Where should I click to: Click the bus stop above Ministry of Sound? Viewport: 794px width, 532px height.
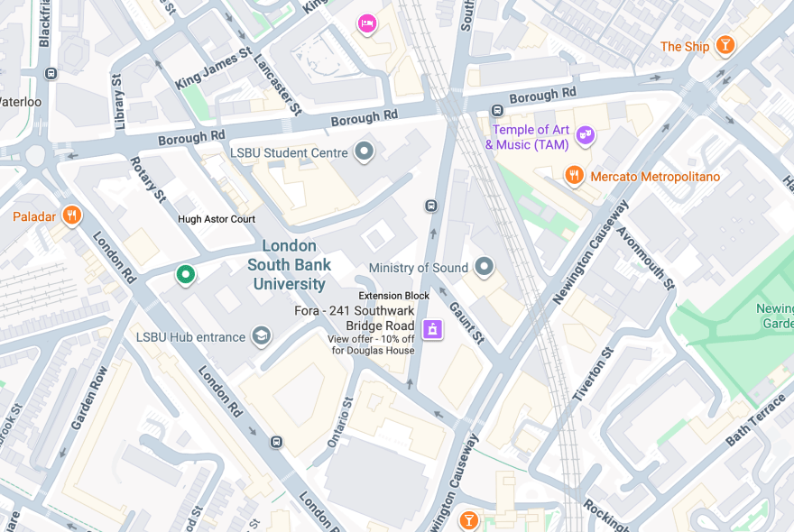[x=431, y=206]
